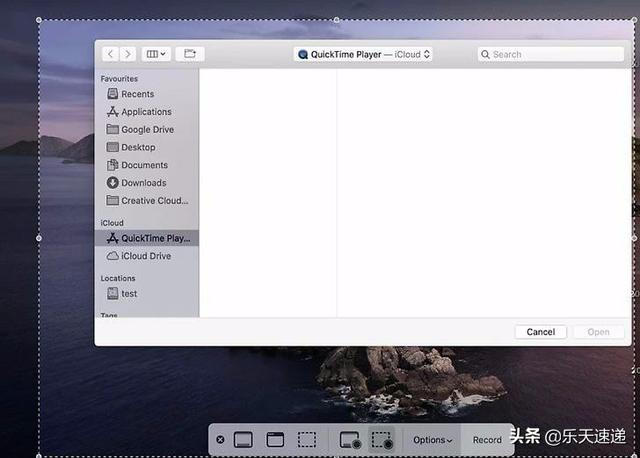Choose Capture Selected Window icon
This screenshot has width=640, height=458.
pyautogui.click(x=275, y=440)
